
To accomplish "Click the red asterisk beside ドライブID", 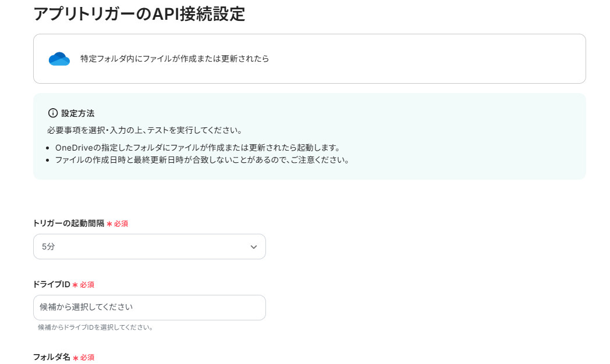I will (75, 285).
